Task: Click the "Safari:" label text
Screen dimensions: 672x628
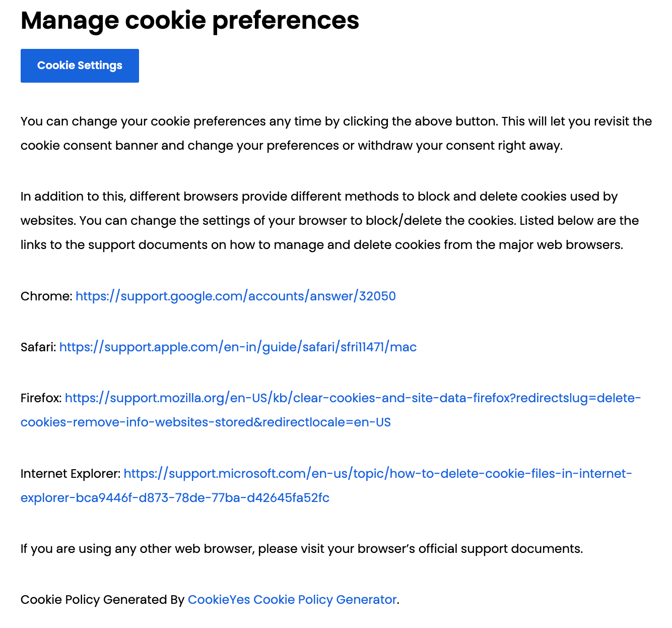Action: [x=39, y=347]
